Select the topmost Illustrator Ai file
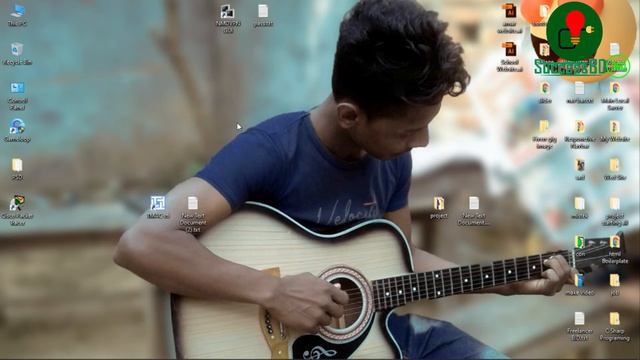 pyautogui.click(x=509, y=18)
